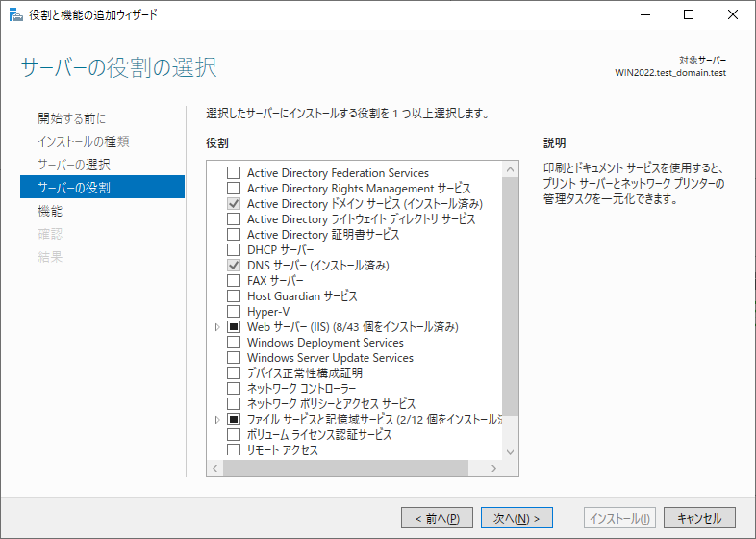756x539 pixels.
Task: Click the キャンセル button
Action: [x=699, y=518]
